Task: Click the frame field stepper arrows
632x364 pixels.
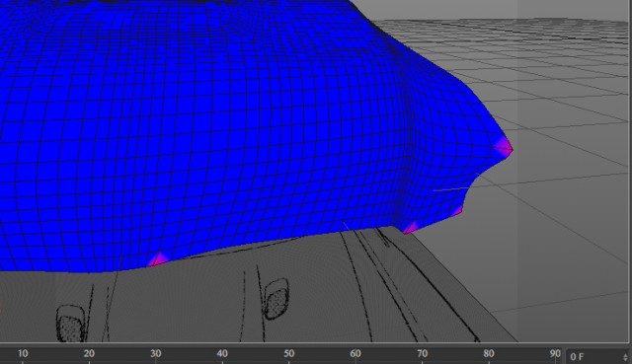Action: point(625,357)
